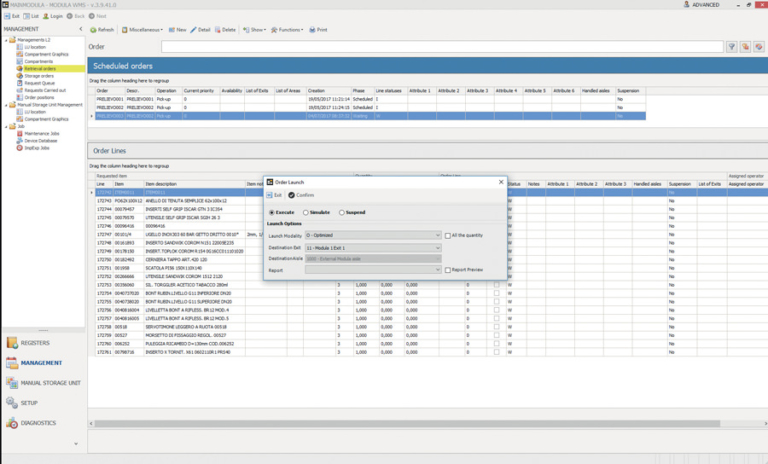768x464 pixels.
Task: Click the horizontal scrollbar below Order Lines
Action: coord(407,423)
